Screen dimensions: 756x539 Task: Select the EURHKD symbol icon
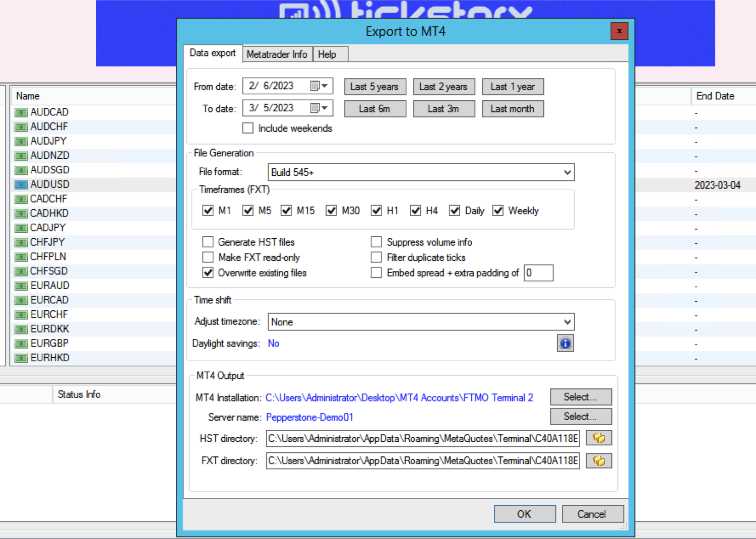21,358
